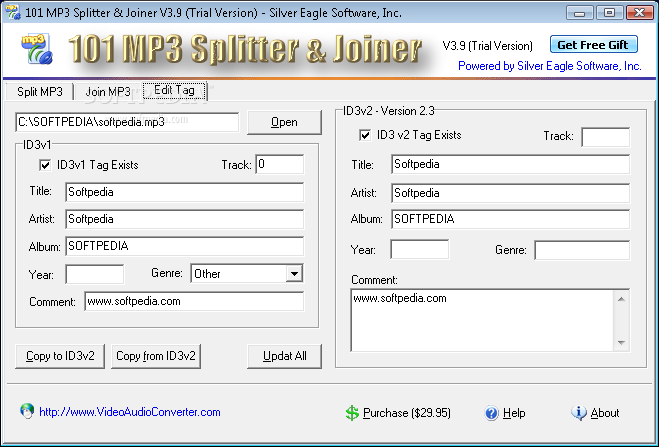Image resolution: width=659 pixels, height=447 pixels.
Task: Click the MP3 app logo in header
Action: coord(37,49)
